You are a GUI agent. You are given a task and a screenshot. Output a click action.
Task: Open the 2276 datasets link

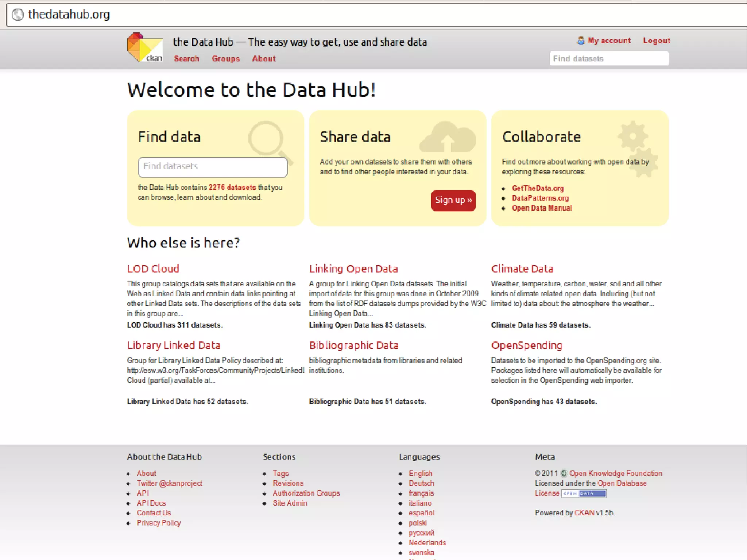pyautogui.click(x=232, y=187)
